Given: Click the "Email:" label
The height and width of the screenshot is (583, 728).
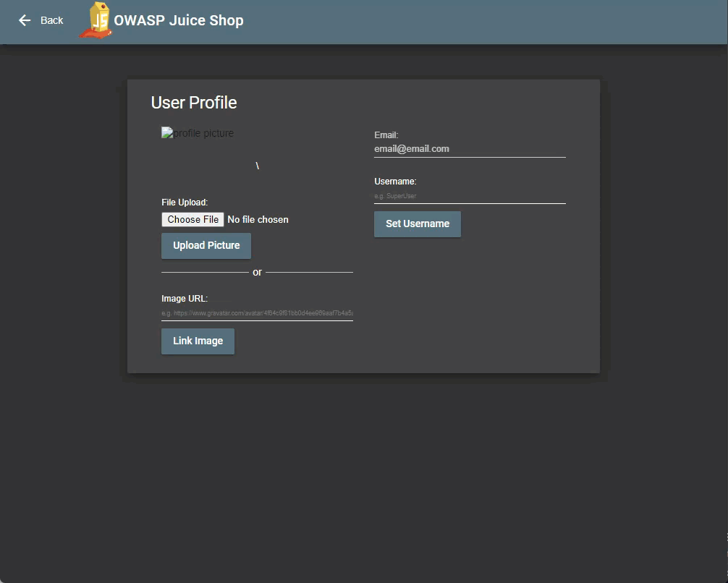Looking at the screenshot, I should coord(386,135).
